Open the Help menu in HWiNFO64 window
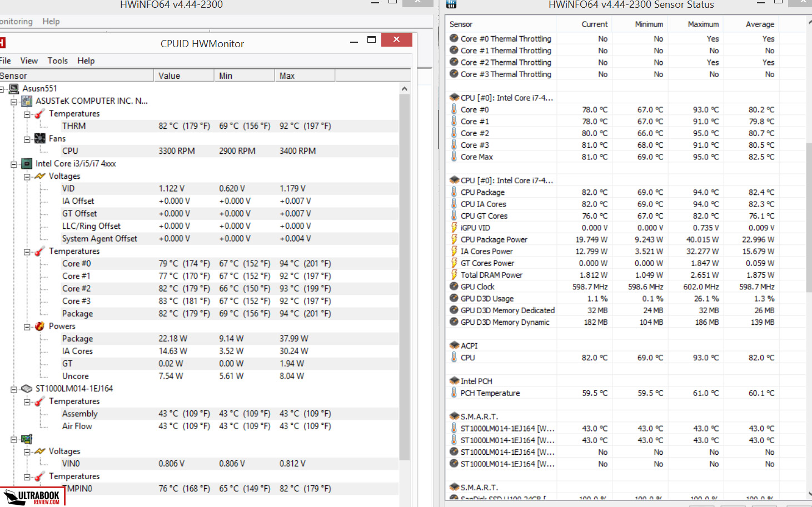This screenshot has height=507, width=812. (51, 21)
